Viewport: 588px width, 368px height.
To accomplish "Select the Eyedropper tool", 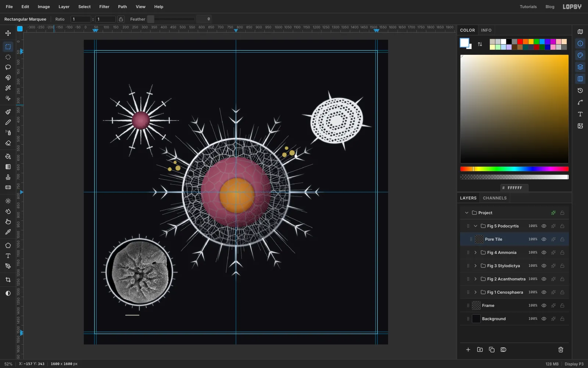I will 8,232.
